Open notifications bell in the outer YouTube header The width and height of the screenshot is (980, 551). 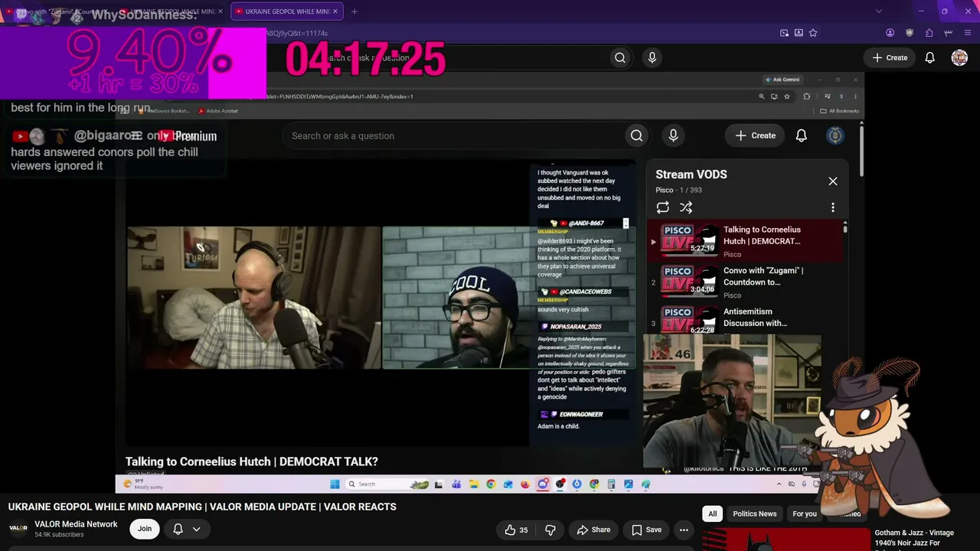tap(929, 57)
